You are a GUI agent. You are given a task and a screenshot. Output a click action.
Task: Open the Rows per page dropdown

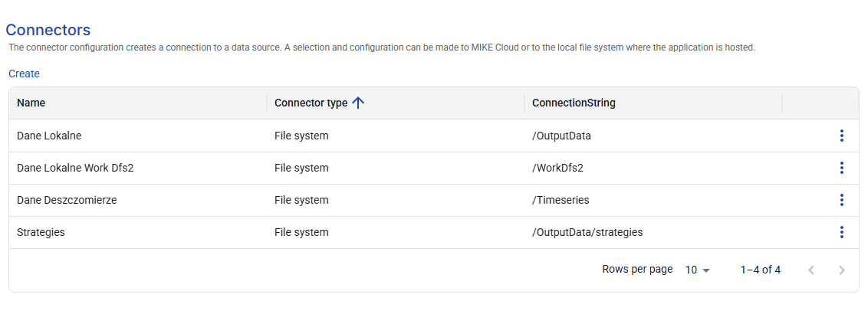(698, 270)
